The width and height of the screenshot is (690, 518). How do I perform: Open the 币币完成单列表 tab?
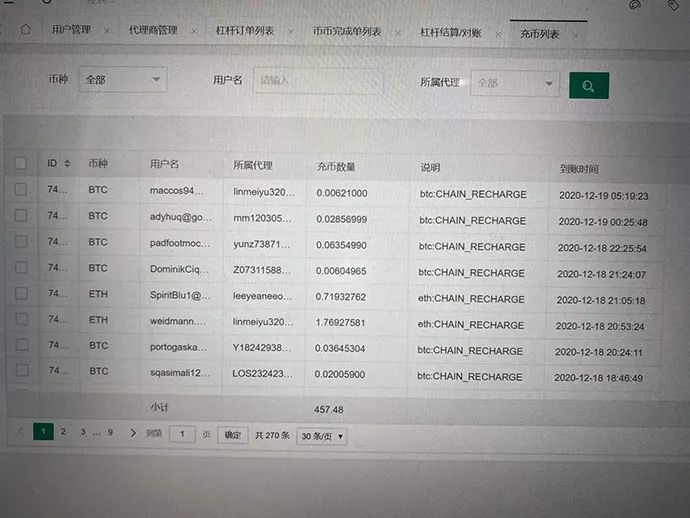click(x=347, y=32)
